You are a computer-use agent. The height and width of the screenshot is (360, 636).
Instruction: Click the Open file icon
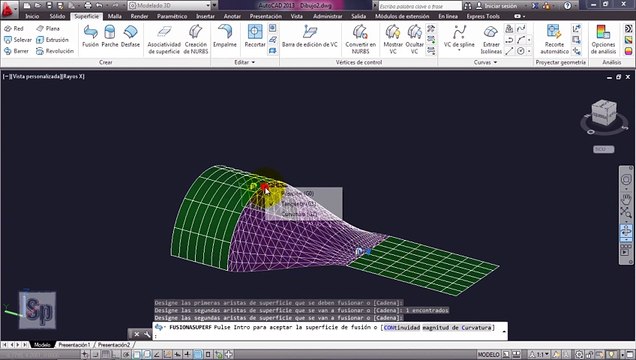tap(38, 6)
